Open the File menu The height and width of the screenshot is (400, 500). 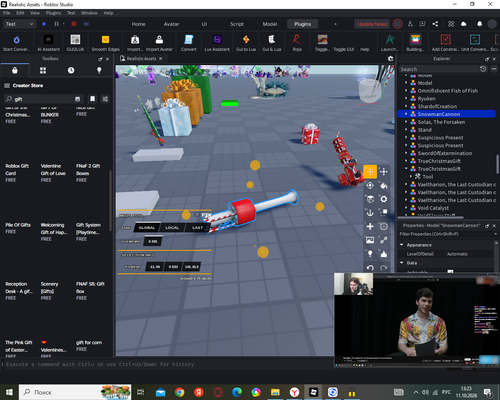pos(7,13)
